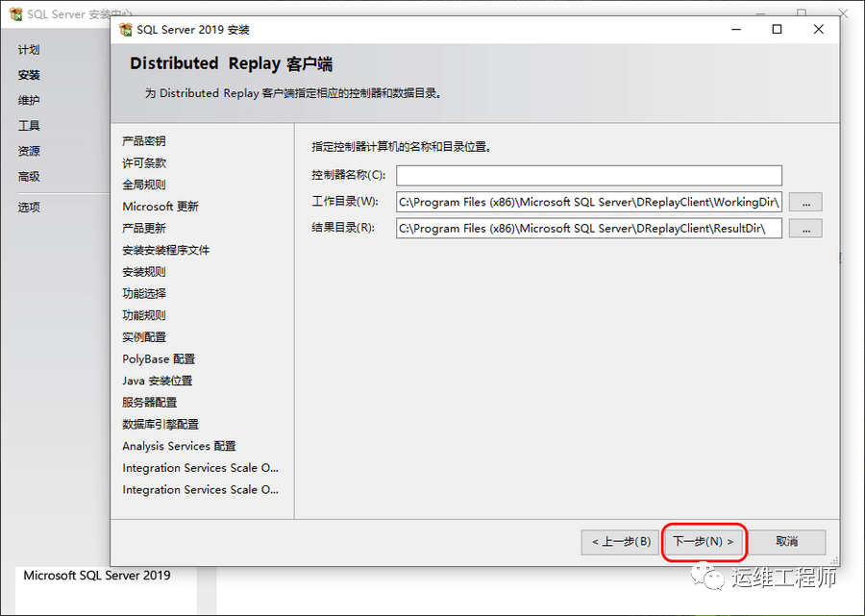
Task: Browse for the 结果目录 folder
Action: tap(805, 229)
